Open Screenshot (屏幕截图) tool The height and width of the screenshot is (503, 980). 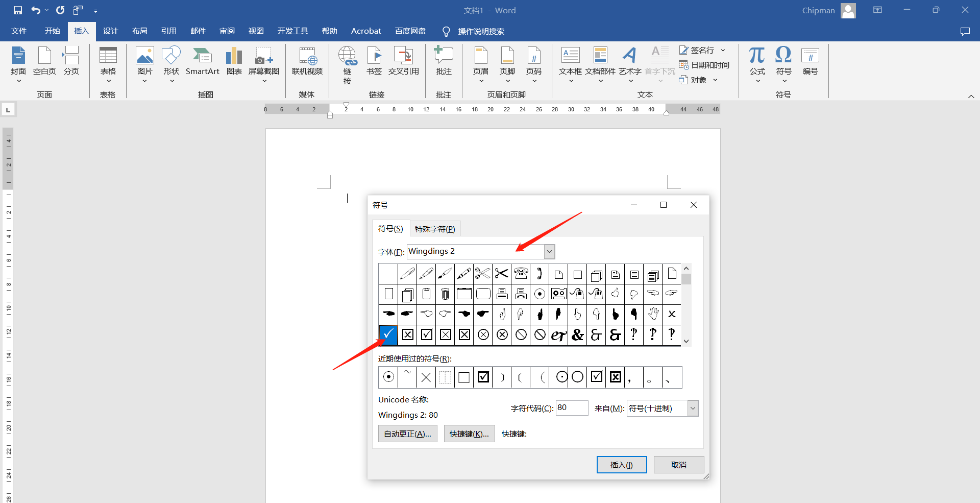coord(264,65)
